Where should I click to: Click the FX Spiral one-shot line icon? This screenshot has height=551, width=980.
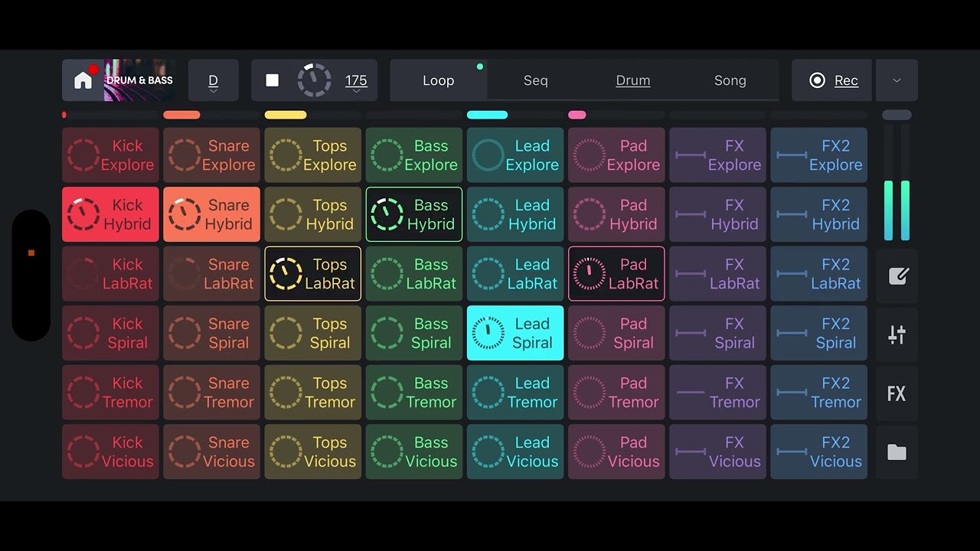pyautogui.click(x=691, y=334)
